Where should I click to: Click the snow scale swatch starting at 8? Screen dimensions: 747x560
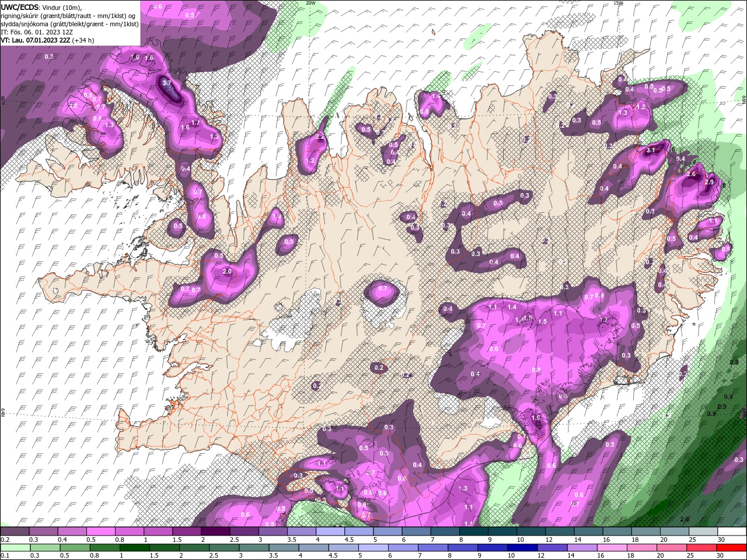(474, 531)
